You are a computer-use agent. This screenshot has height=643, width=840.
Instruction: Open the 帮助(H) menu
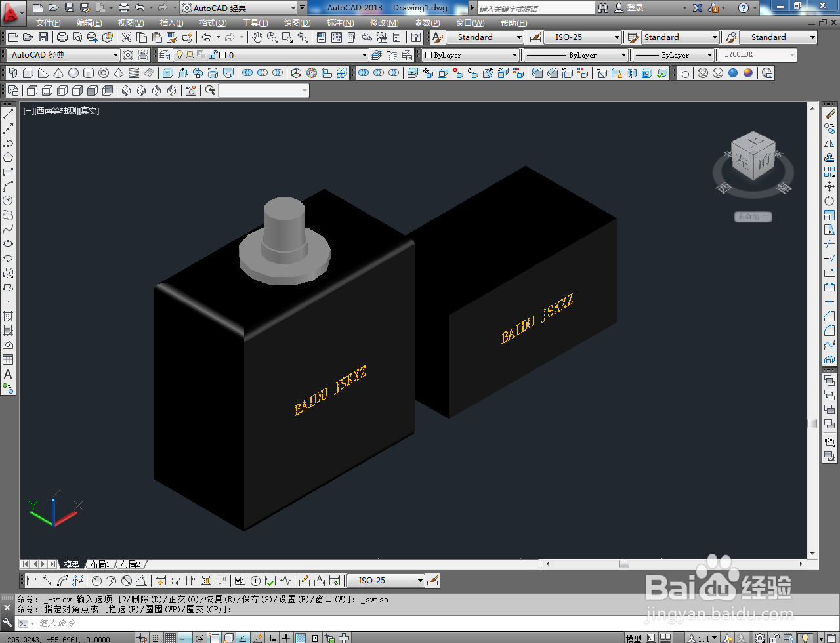click(513, 23)
